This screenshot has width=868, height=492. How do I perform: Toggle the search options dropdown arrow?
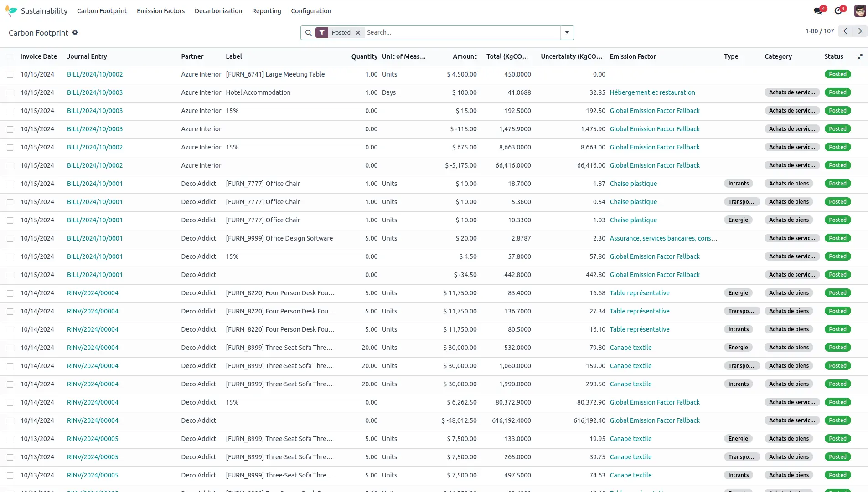pos(567,32)
